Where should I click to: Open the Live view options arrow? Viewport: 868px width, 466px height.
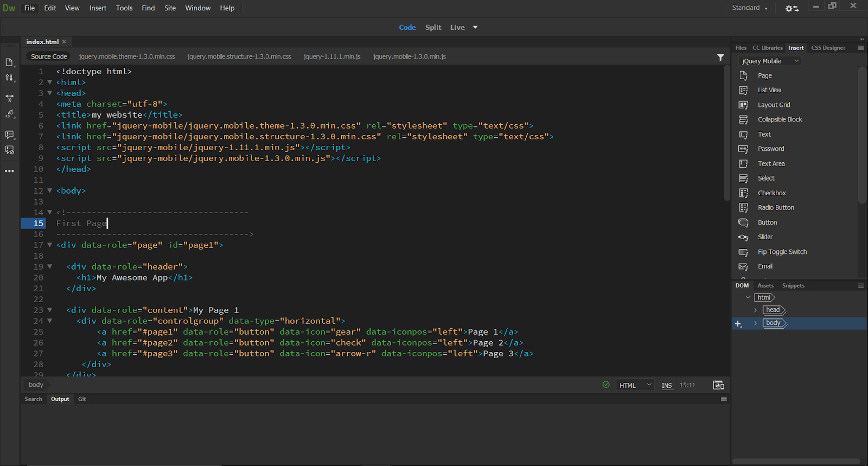(475, 27)
